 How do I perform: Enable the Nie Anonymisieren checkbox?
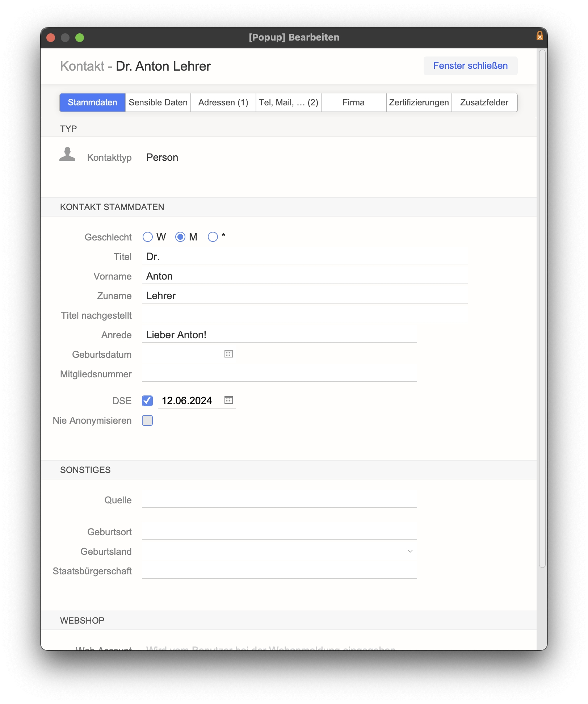pyautogui.click(x=147, y=420)
